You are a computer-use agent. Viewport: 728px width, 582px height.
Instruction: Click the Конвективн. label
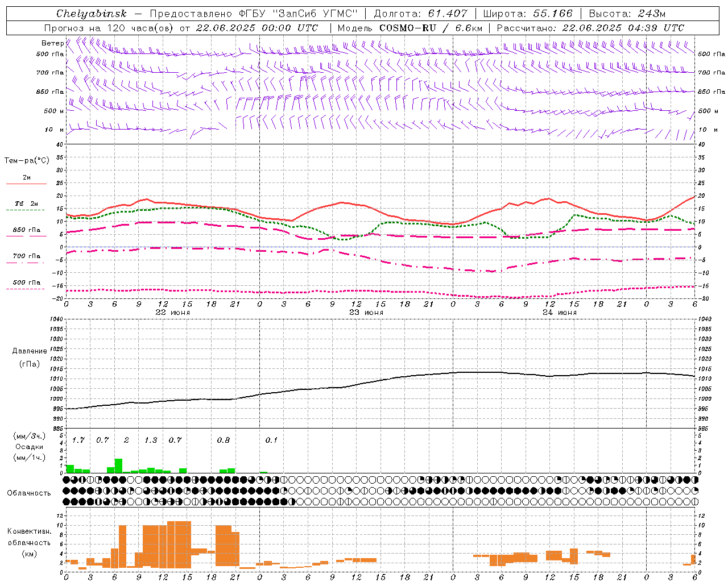click(x=29, y=531)
